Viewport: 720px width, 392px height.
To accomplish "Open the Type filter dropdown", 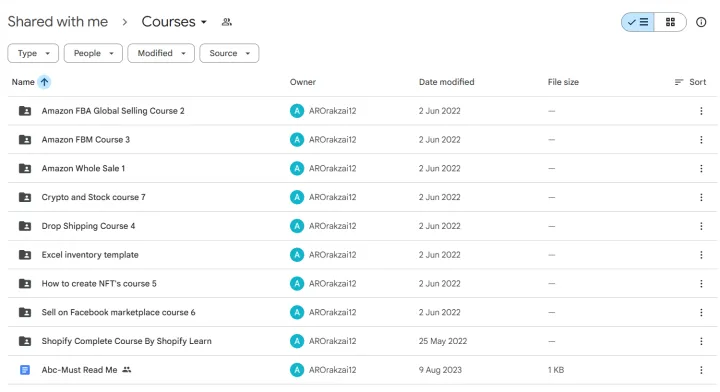I will point(33,53).
